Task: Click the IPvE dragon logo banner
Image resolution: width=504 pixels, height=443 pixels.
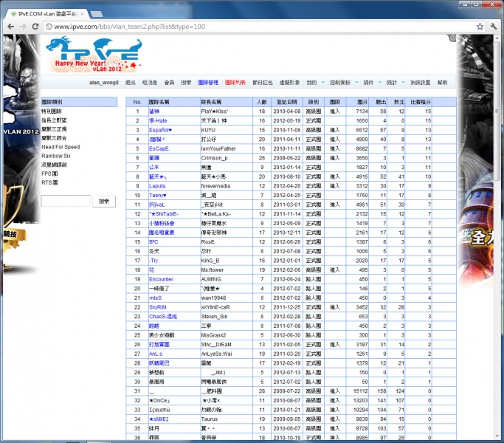Action: (93, 54)
